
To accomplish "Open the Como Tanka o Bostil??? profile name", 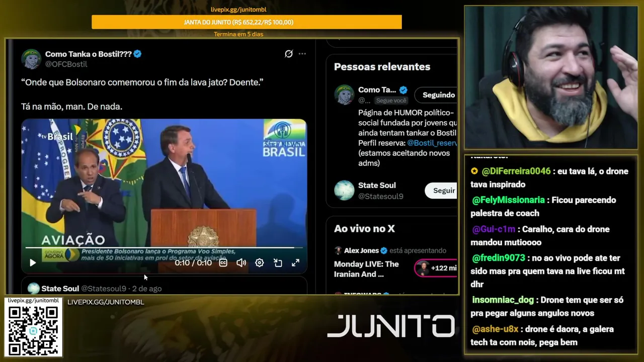I will coord(89,54).
